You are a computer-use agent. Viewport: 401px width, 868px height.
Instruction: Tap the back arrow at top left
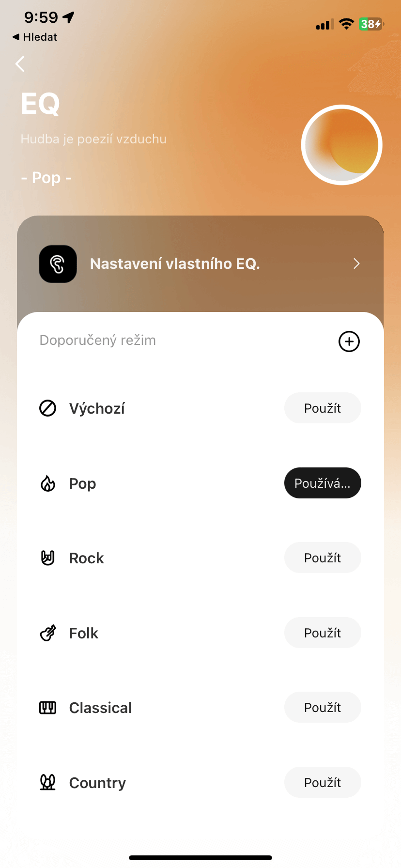point(20,63)
